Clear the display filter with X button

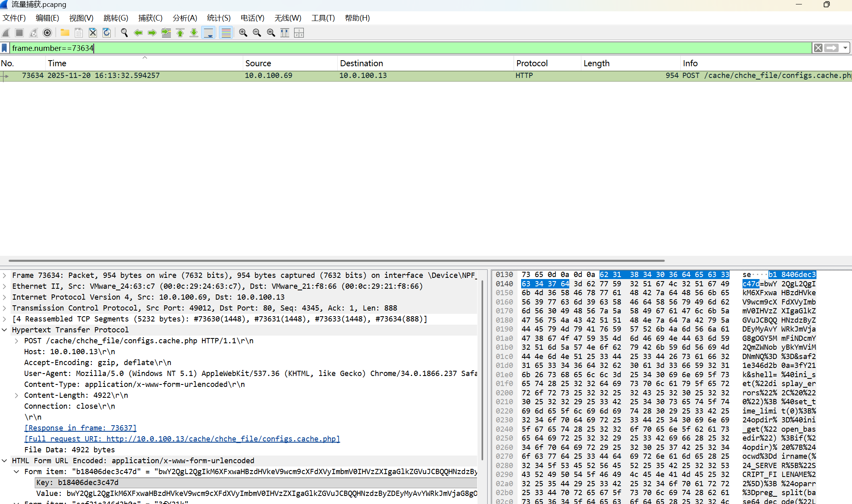(818, 48)
